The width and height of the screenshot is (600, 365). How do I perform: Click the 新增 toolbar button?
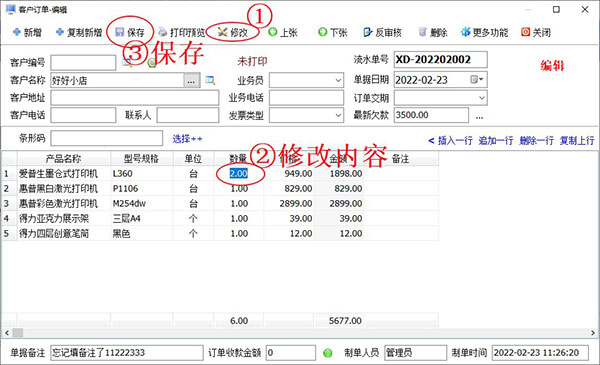27,33
